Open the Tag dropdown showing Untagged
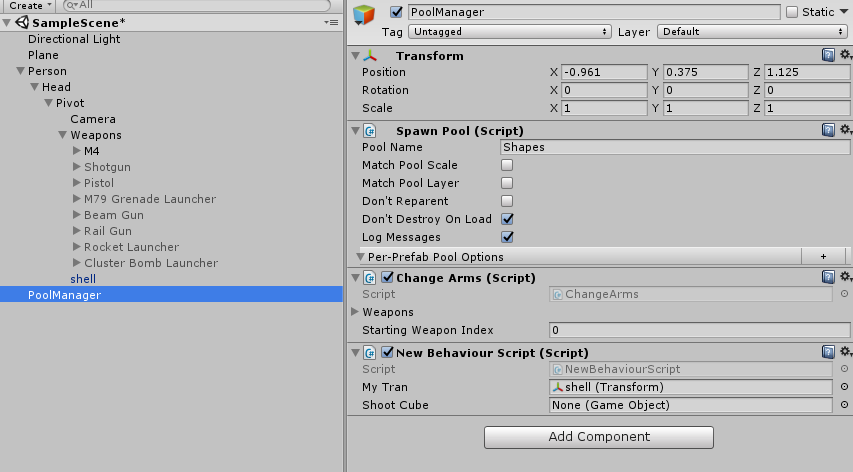Viewport: 853px width, 472px height. pos(510,32)
